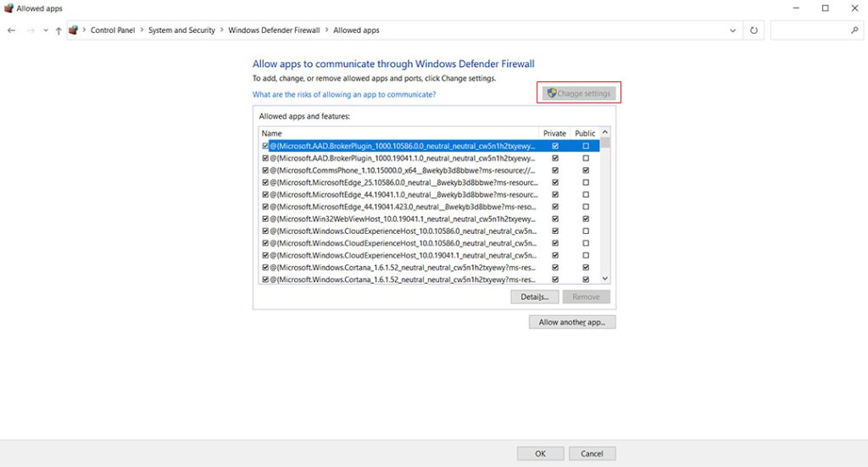
Task: Click the Public column header
Action: click(585, 133)
